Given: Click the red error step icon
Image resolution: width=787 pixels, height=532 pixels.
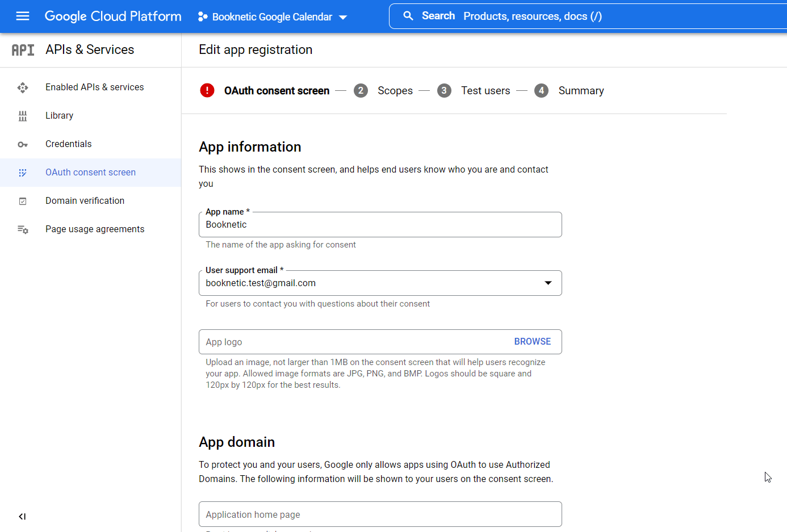Looking at the screenshot, I should point(207,90).
